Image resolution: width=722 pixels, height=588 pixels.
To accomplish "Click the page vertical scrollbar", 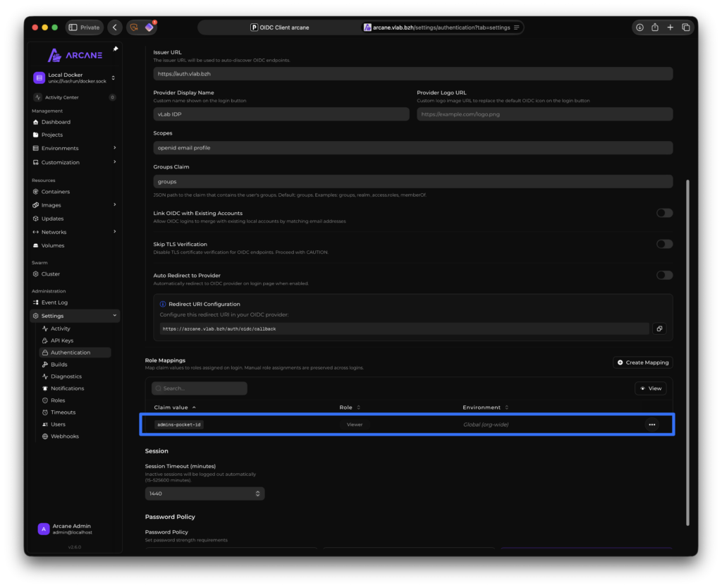I will tap(688, 353).
